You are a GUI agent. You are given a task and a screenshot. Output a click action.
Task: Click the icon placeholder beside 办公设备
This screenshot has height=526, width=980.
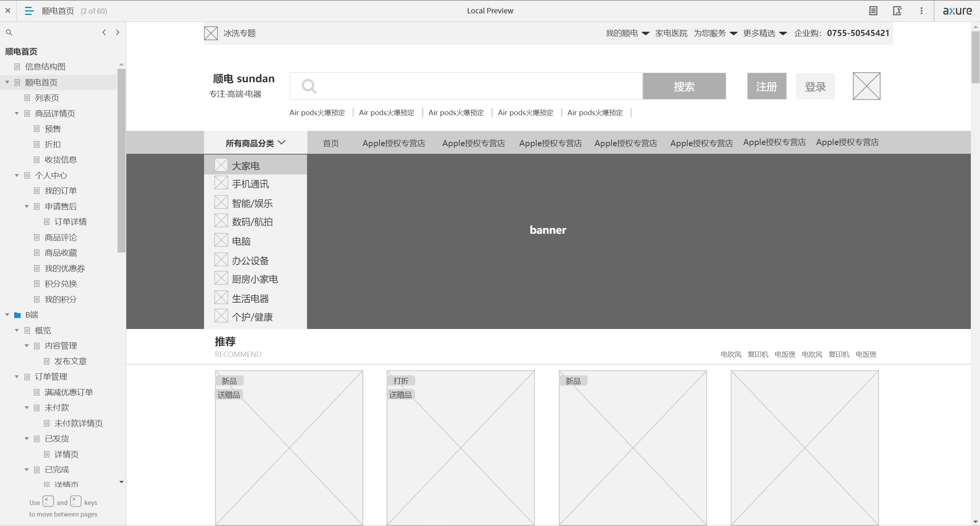pos(221,260)
